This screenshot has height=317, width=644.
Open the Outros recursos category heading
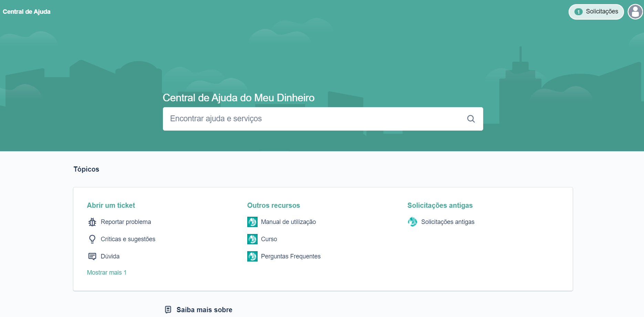pos(273,205)
